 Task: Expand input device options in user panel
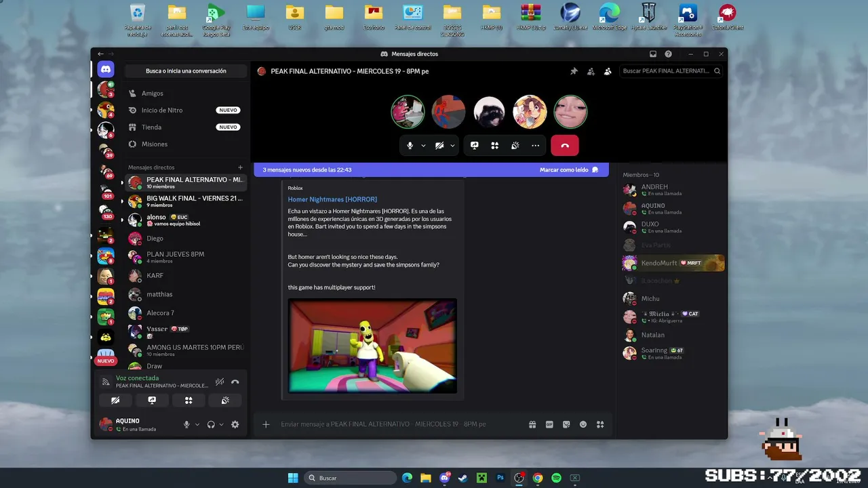197,424
